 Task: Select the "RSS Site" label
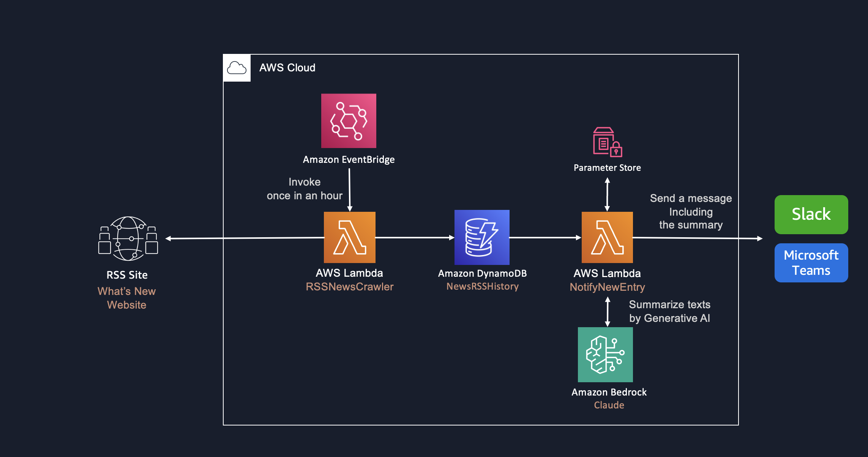[127, 275]
